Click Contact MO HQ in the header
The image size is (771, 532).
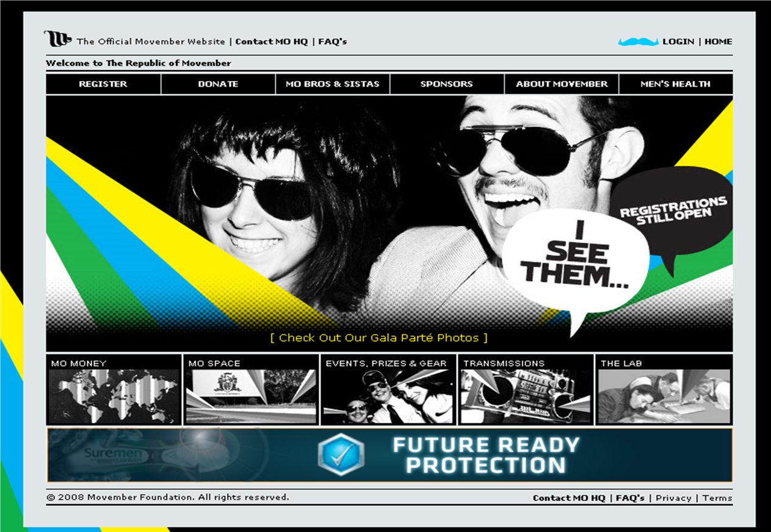coord(272,41)
